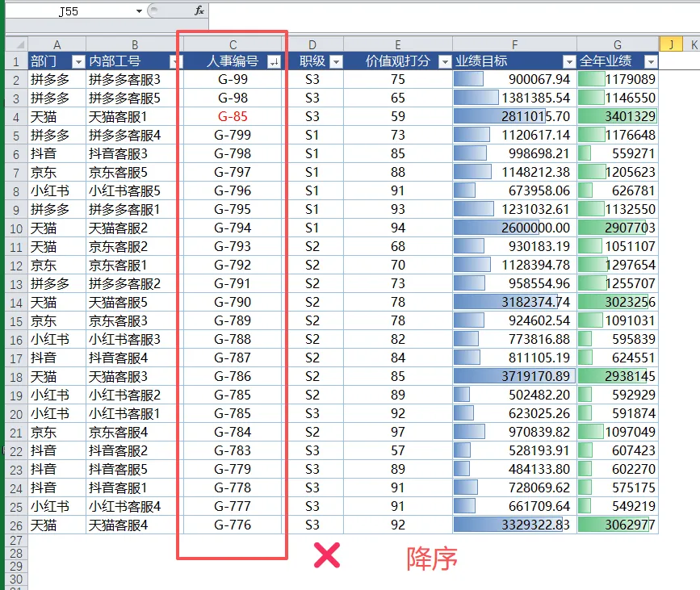Click cell 天猫客服4

pyautogui.click(x=135, y=525)
